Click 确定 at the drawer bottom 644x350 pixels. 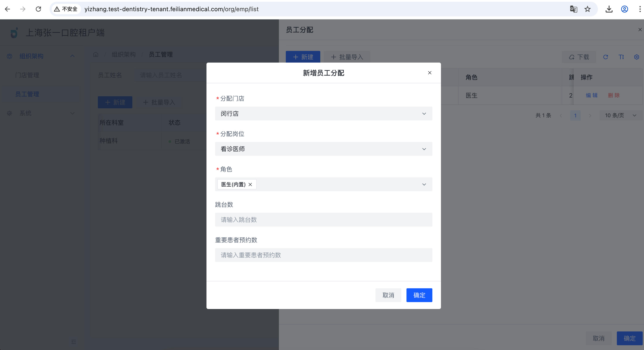coord(630,339)
